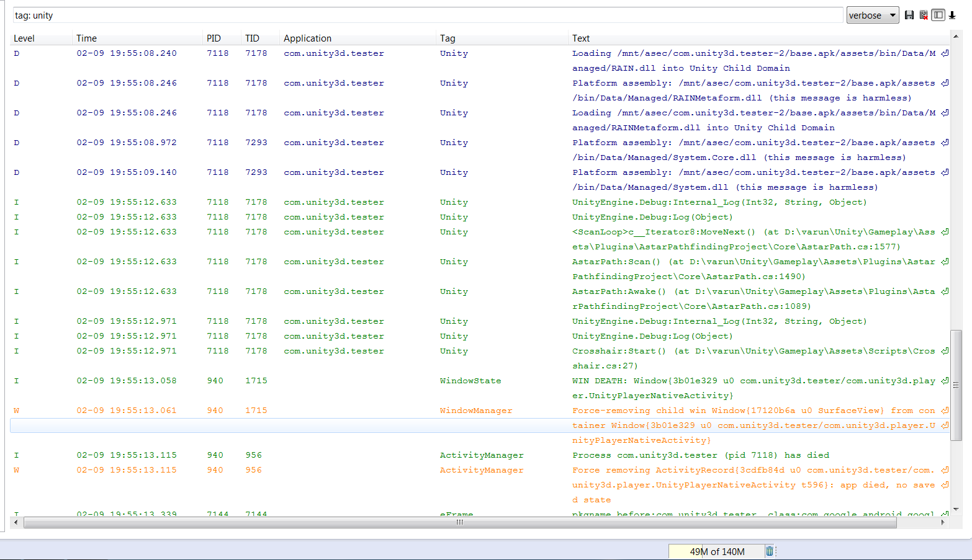Click horizontal scrollbar left arrow
Screen dimensions: 972x560
coord(16,522)
